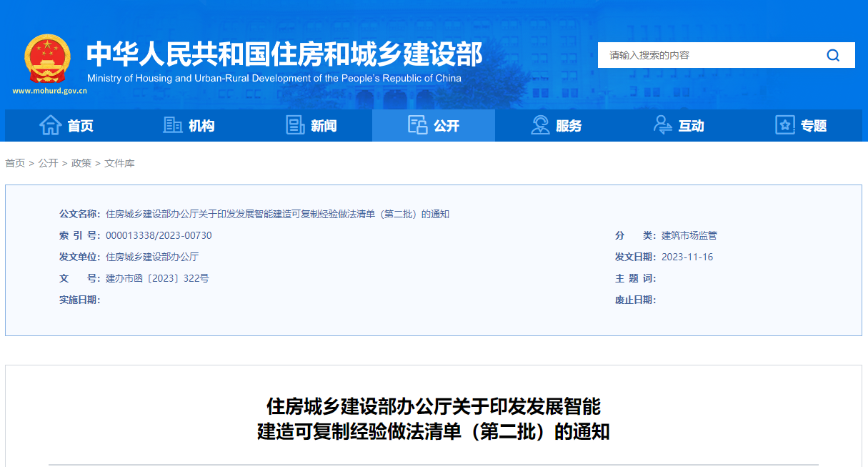Open the 互动 navigation tab
This screenshot has width=868, height=467.
[679, 126]
